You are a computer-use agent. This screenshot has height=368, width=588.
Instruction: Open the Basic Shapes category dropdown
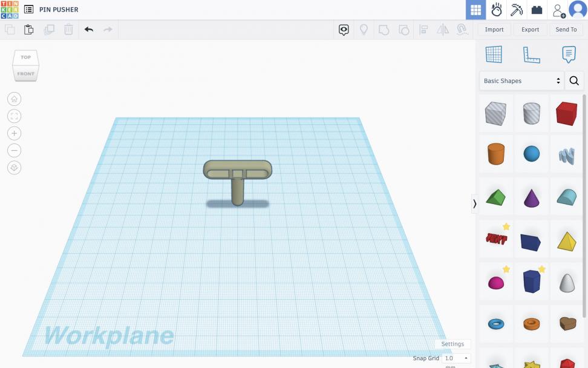pos(522,80)
